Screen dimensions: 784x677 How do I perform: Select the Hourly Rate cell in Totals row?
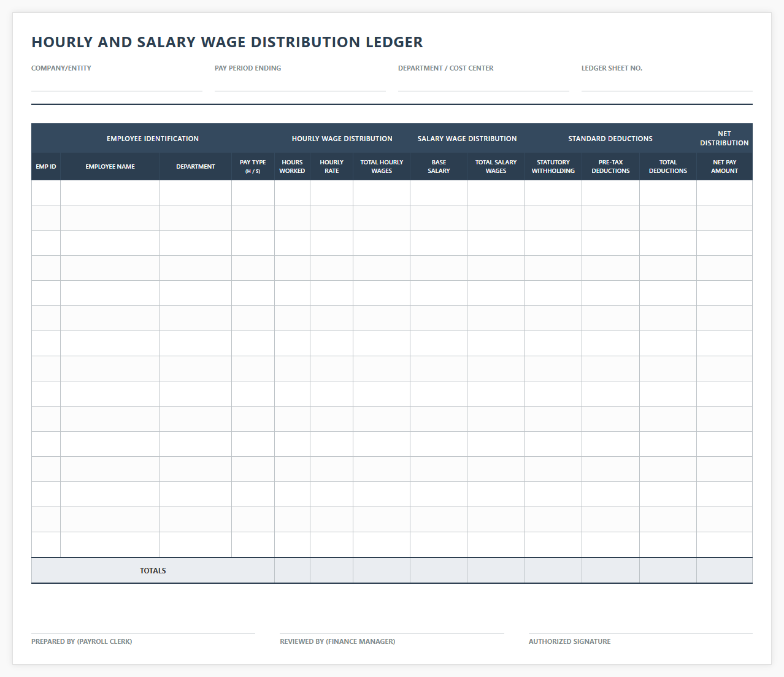(x=331, y=570)
